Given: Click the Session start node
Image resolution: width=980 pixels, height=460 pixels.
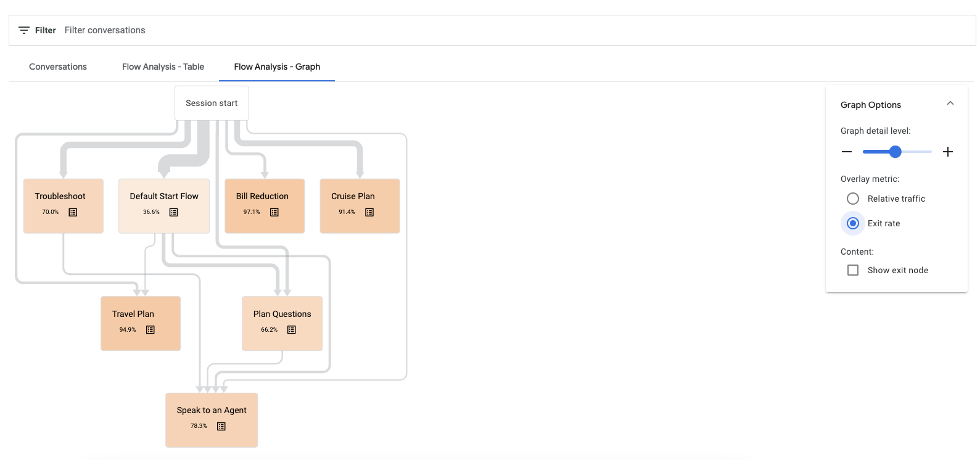Looking at the screenshot, I should pyautogui.click(x=212, y=103).
